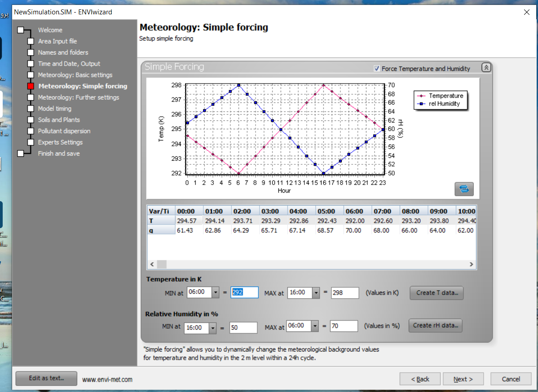This screenshot has width=538, height=392.
Task: Open the www.envi-met.com link
Action: click(107, 380)
